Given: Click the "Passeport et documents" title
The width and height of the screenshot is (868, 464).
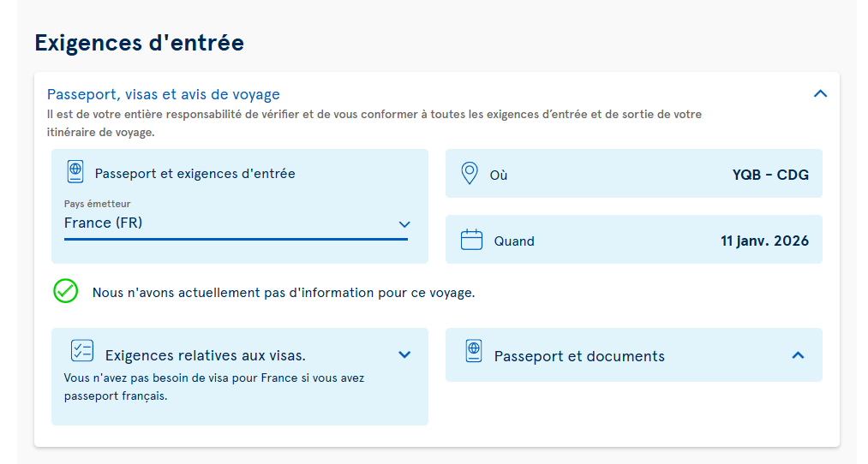Looking at the screenshot, I should (579, 356).
